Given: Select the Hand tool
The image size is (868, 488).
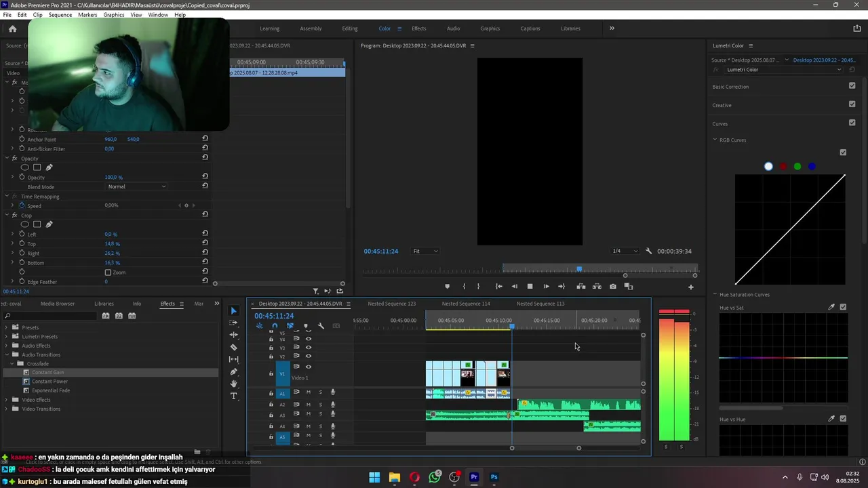Looking at the screenshot, I should (x=234, y=384).
